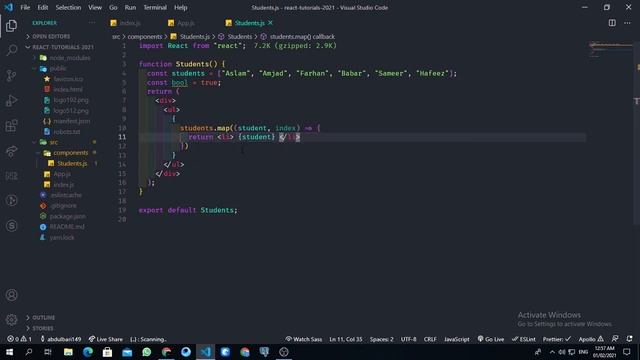Open index.js in the file tree
Image resolution: width=640 pixels, height=360 pixels.
click(x=64, y=184)
